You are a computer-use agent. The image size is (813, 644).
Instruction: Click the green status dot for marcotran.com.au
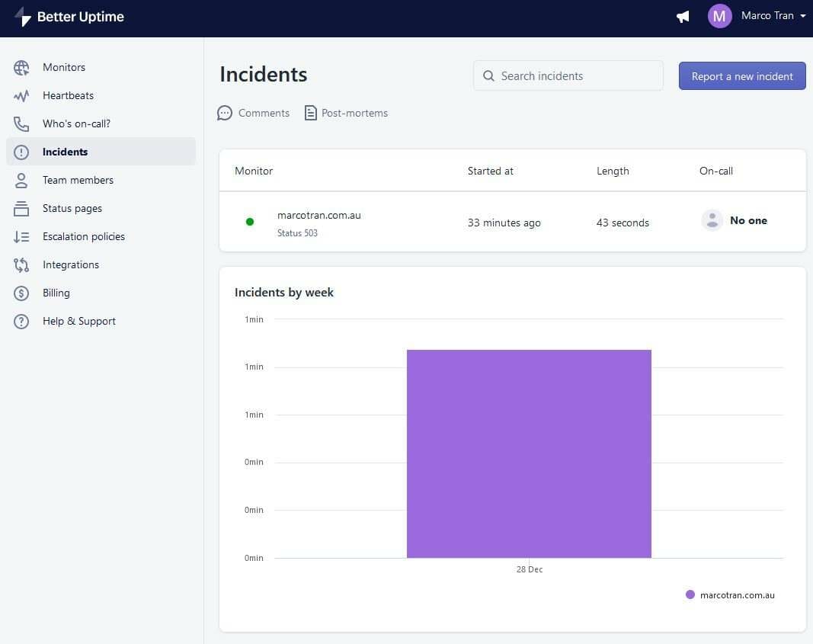[249, 222]
